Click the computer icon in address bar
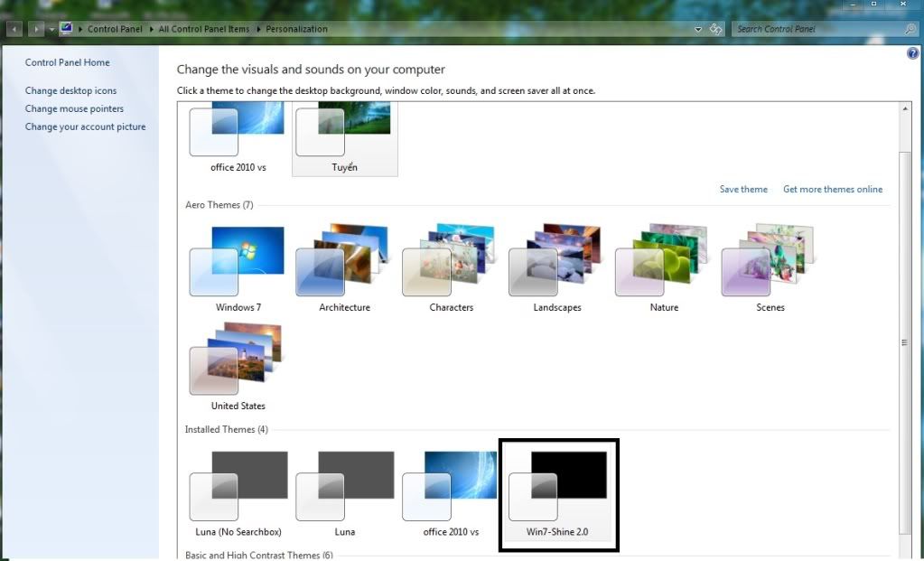Image resolution: width=924 pixels, height=561 pixels. tap(66, 28)
